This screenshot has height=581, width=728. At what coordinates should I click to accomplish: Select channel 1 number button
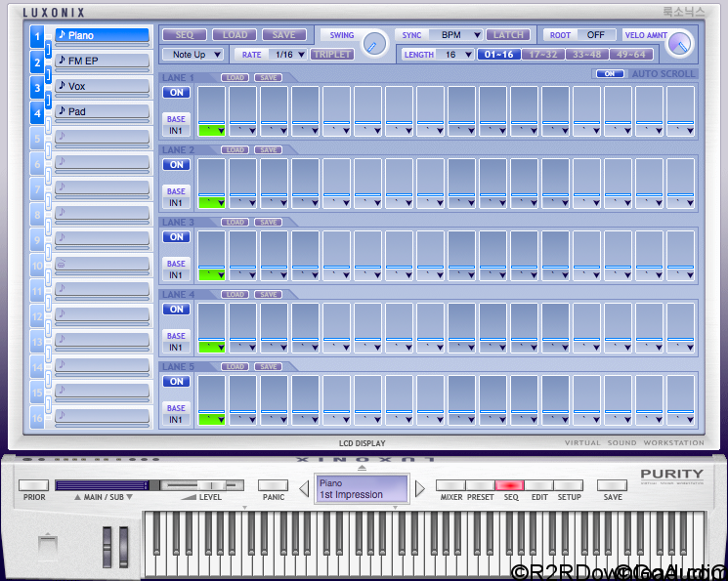tap(37, 37)
